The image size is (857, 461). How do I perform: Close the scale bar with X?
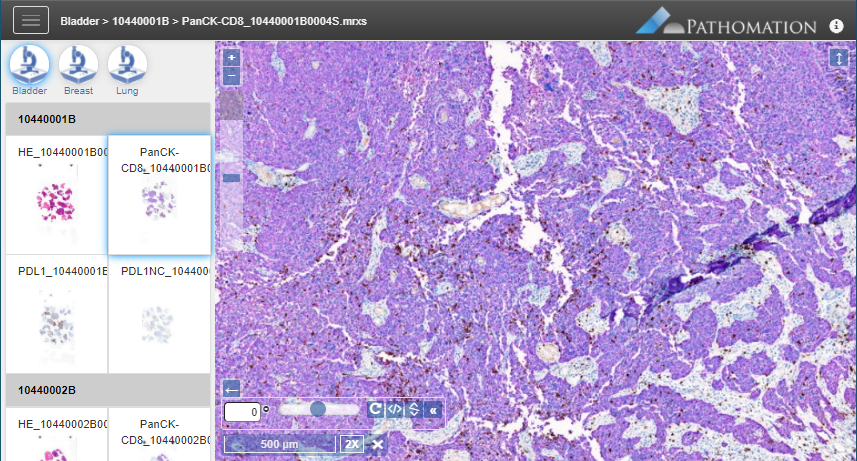pyautogui.click(x=378, y=444)
